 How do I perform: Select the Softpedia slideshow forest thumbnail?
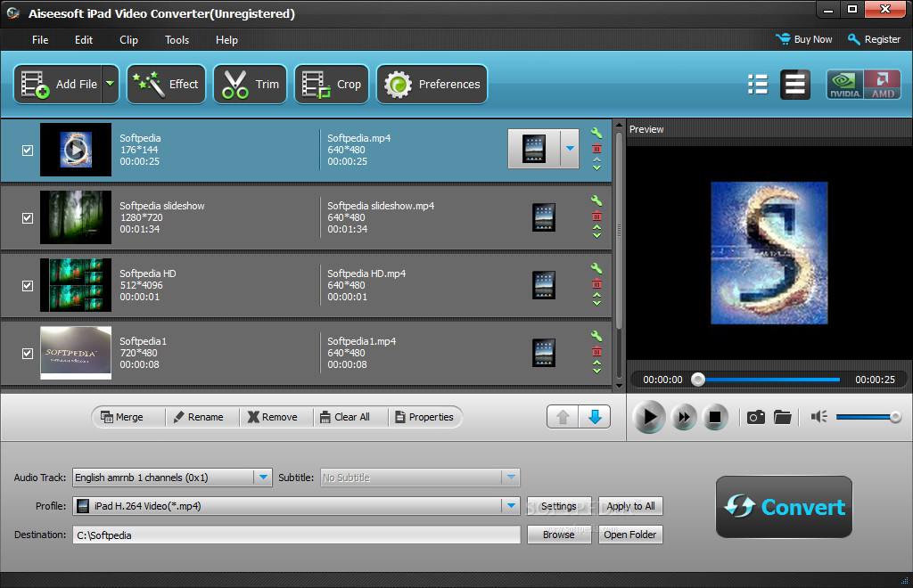coord(76,217)
